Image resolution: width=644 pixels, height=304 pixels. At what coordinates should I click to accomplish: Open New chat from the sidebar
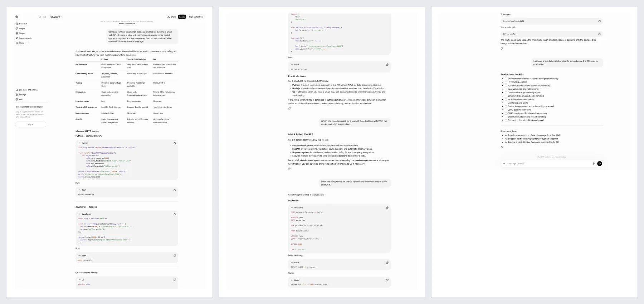click(21, 24)
